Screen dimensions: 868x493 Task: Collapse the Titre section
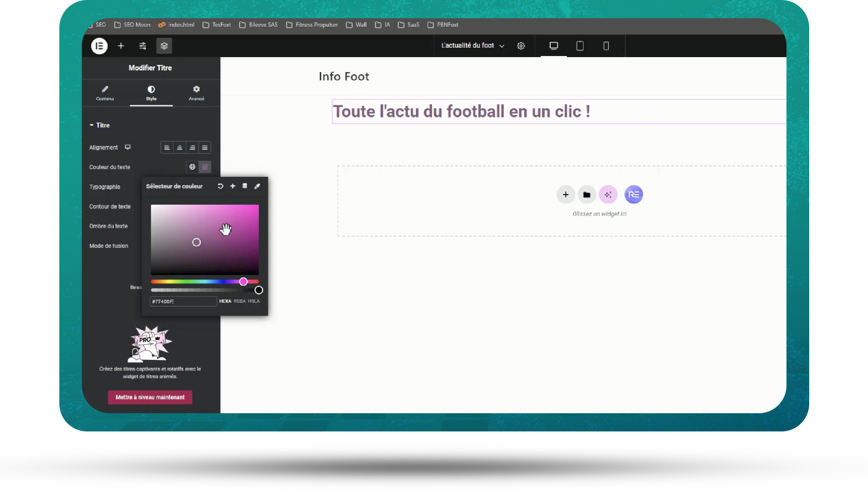click(100, 125)
